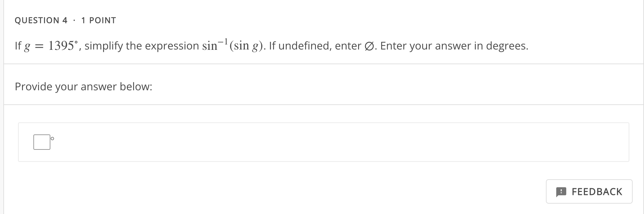This screenshot has width=644, height=214.
Task: Click the FEEDBACK button label text
Action: [597, 192]
